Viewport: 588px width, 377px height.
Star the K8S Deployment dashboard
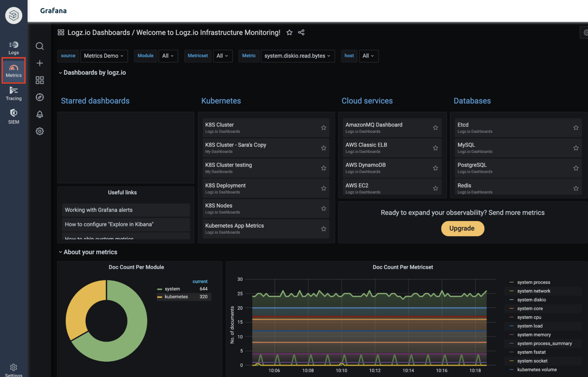324,188
